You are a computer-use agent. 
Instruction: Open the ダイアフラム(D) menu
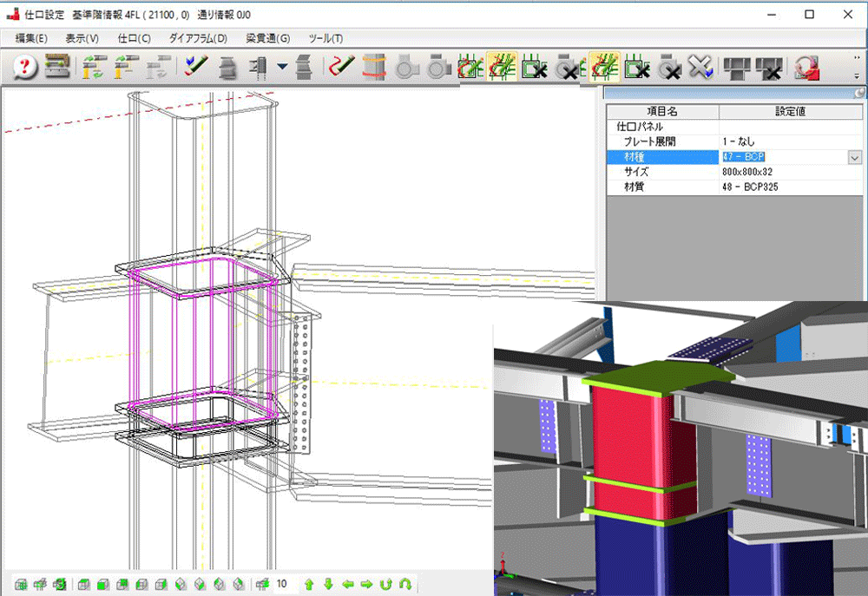pos(198,38)
